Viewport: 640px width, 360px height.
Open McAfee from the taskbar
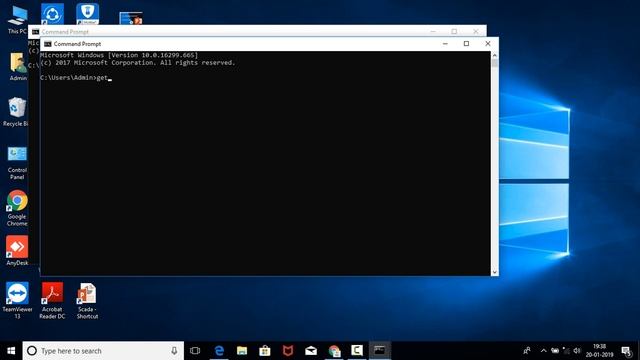[x=288, y=351]
